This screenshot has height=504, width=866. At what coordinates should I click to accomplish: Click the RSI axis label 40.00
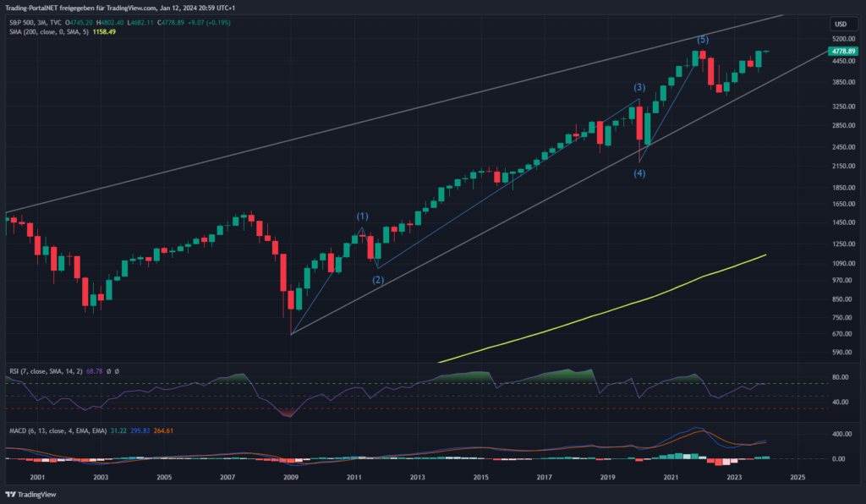[840, 403]
